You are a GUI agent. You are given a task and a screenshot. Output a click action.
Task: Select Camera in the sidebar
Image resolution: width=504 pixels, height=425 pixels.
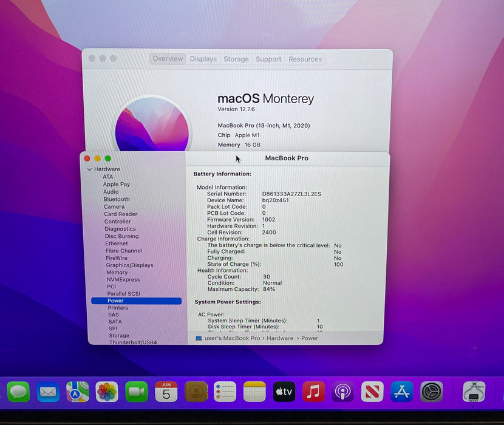point(114,206)
